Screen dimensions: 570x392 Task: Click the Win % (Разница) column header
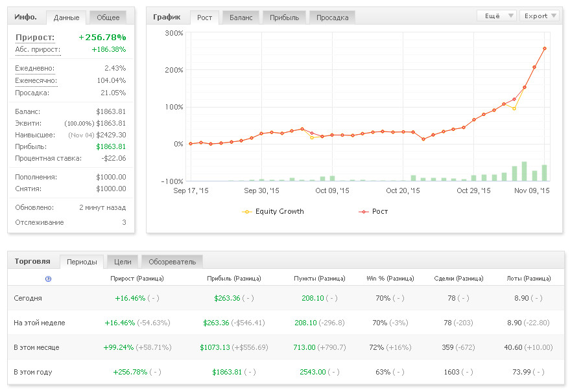pos(390,279)
